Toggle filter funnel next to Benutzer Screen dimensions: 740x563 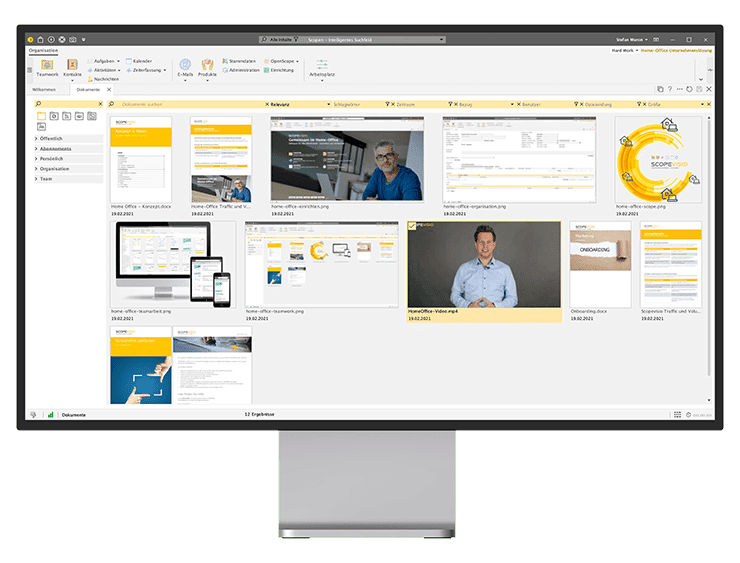tap(576, 104)
